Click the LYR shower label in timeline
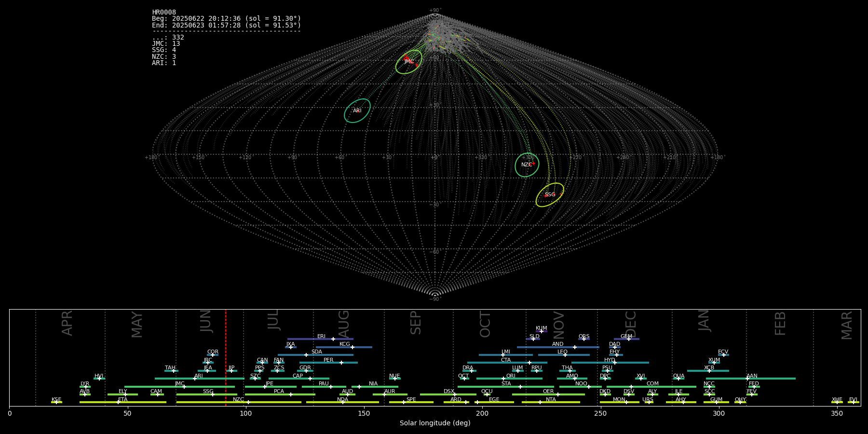868x434 pixels. [x=85, y=384]
